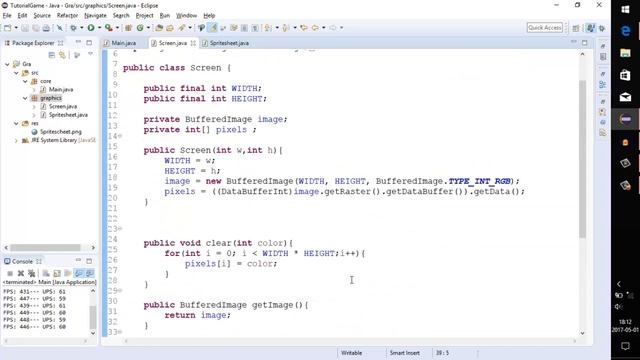640x360 pixels.
Task: Open the Source menu
Action: click(x=42, y=16)
